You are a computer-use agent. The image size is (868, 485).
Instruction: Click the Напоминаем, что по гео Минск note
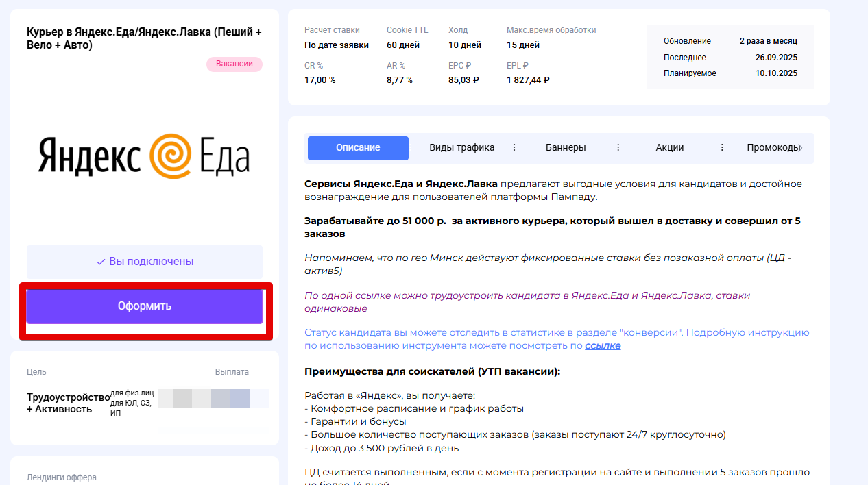(548, 264)
